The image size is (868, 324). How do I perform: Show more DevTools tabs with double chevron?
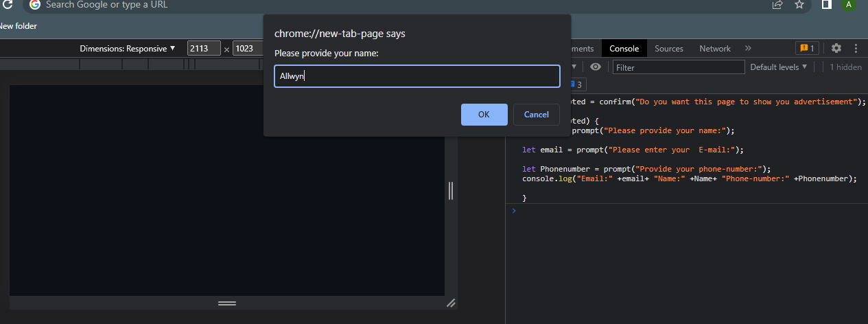pos(748,48)
